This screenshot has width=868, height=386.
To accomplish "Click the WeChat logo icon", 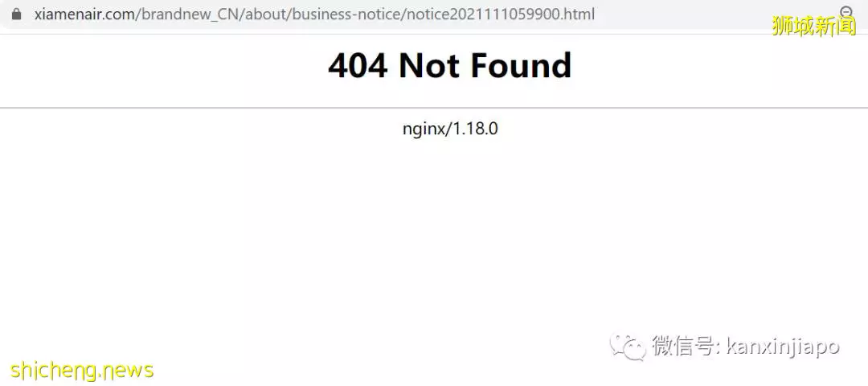I will 628,347.
